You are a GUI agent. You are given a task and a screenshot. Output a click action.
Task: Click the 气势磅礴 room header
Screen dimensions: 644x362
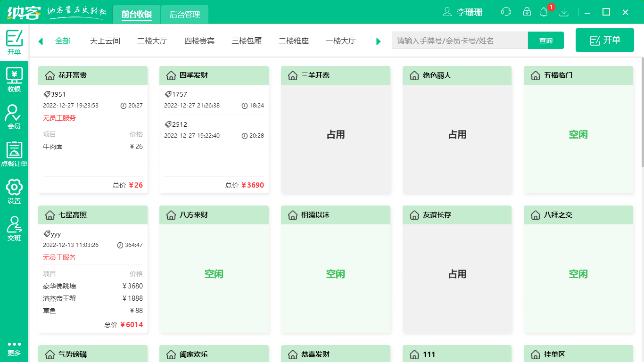[93, 354]
